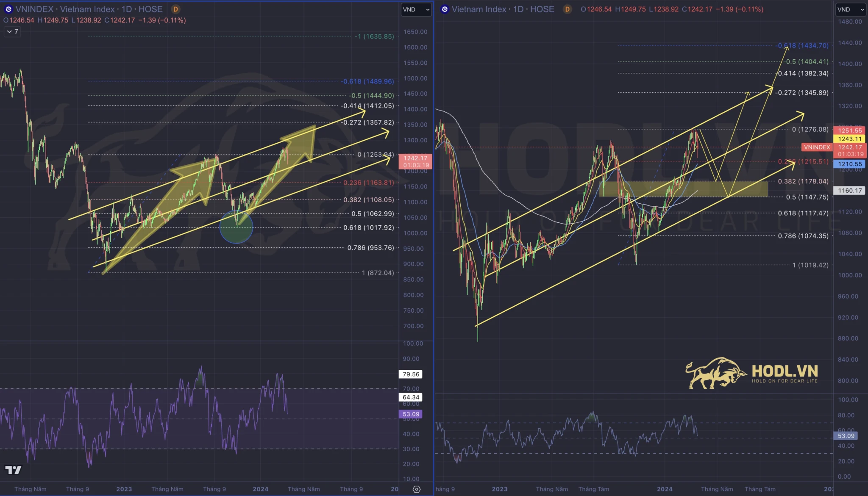The image size is (868, 496).
Task: Click the orange D badge on right chart
Action: click(567, 9)
